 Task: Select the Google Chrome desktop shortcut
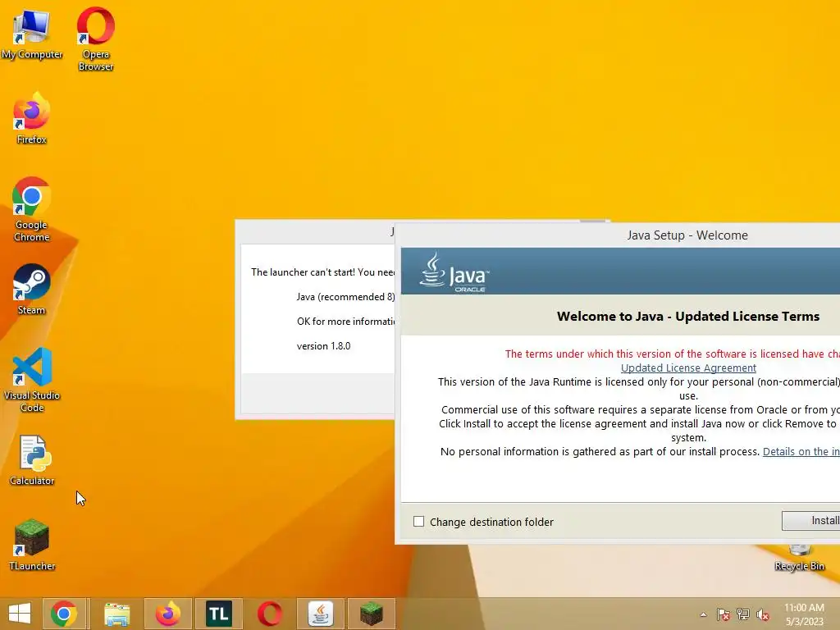tap(32, 209)
